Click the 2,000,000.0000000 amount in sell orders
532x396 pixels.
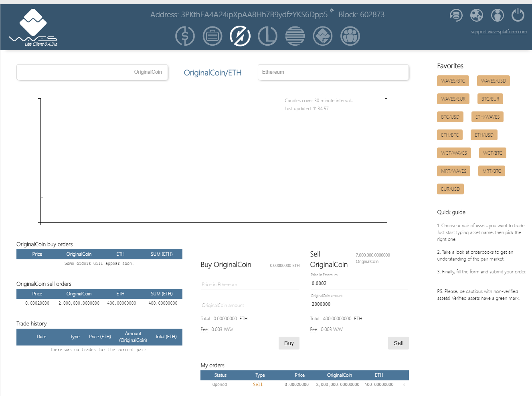click(x=79, y=303)
